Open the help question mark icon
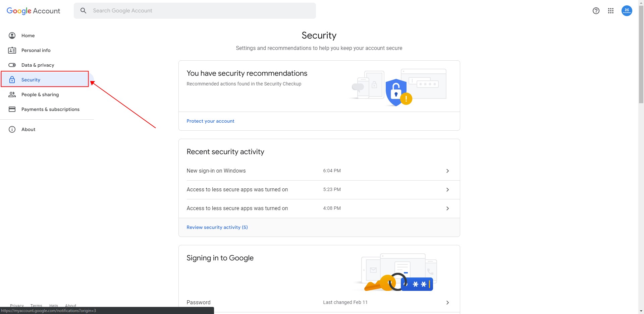 (596, 11)
